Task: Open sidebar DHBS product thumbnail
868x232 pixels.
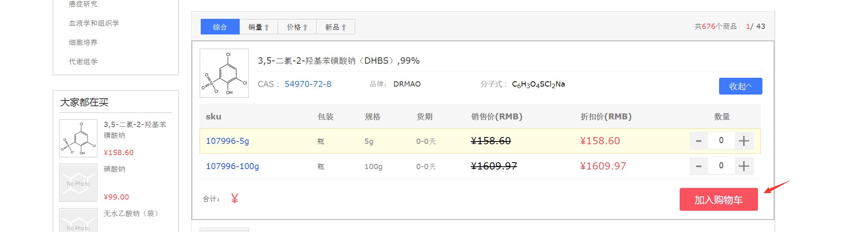Action: coord(78,138)
